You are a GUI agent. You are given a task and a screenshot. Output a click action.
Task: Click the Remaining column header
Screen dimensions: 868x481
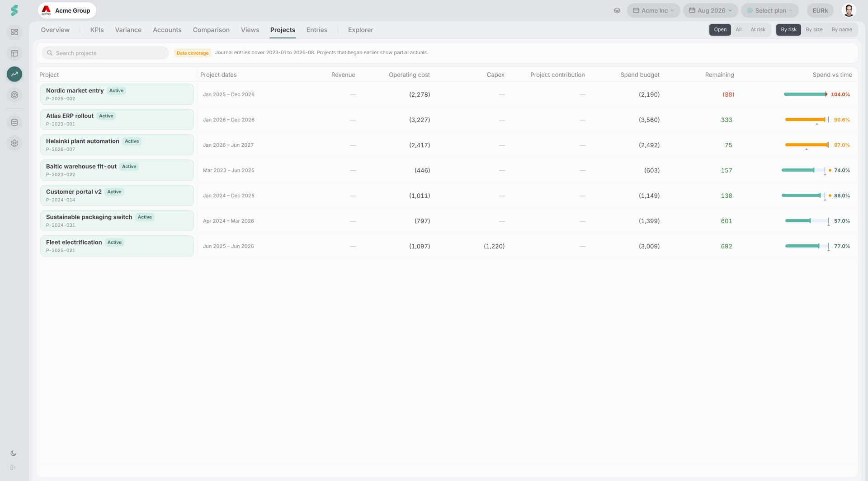[719, 75]
